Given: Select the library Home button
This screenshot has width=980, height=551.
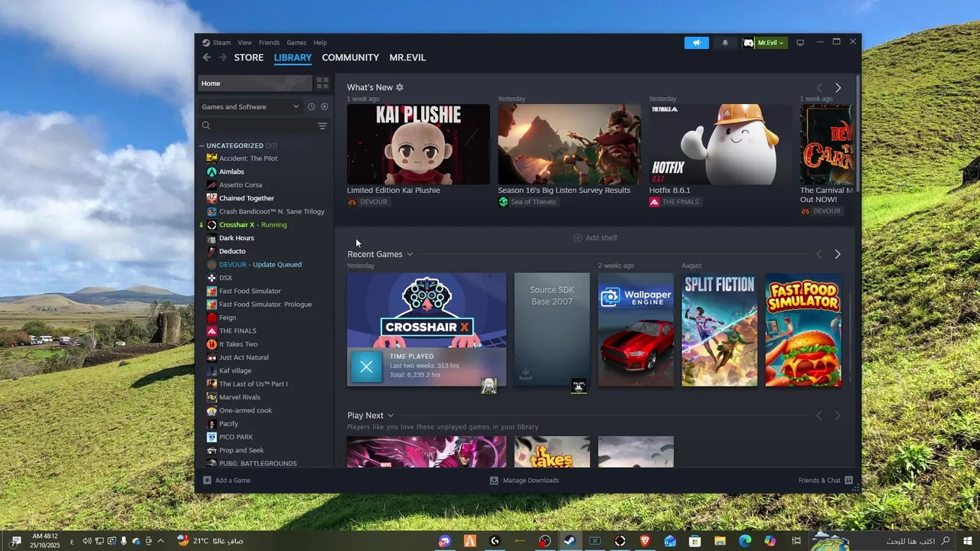Looking at the screenshot, I should 254,83.
